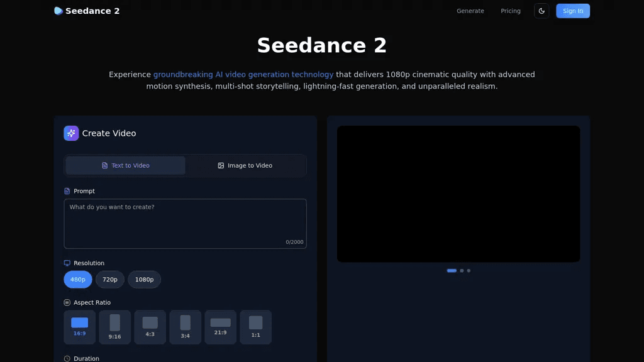Click the Duration clock icon

[67, 359]
